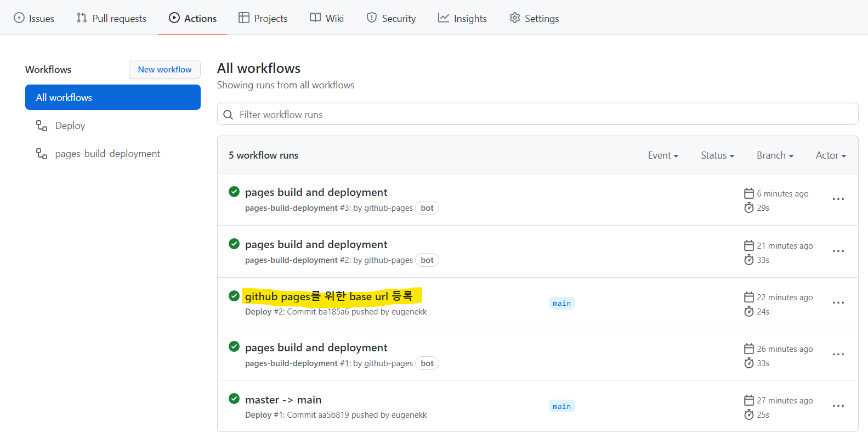This screenshot has width=868, height=432.
Task: Open options menu for the 6 minutes ago run
Action: 838,199
